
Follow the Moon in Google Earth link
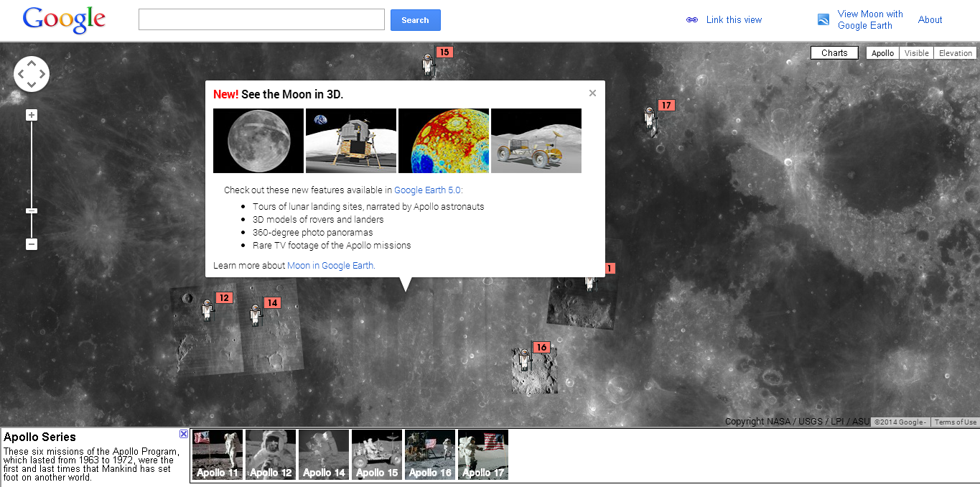click(x=330, y=265)
